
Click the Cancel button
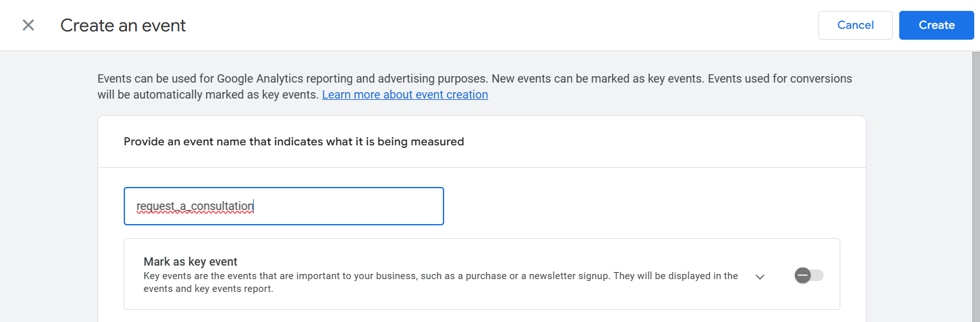[855, 25]
